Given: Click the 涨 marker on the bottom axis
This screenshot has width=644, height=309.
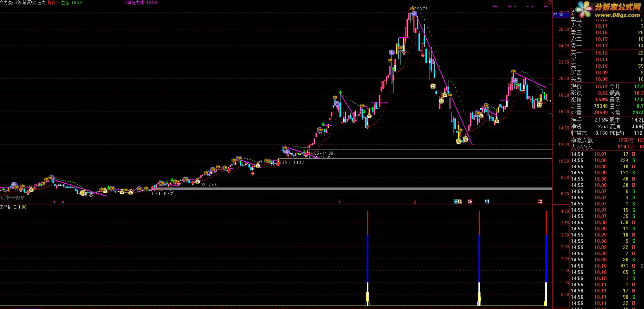Looking at the screenshot, I should [470, 202].
